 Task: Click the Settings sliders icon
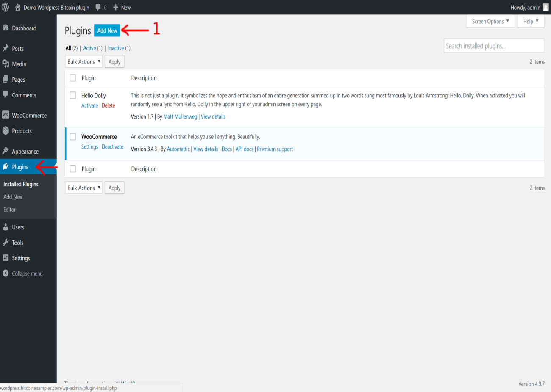[6, 258]
